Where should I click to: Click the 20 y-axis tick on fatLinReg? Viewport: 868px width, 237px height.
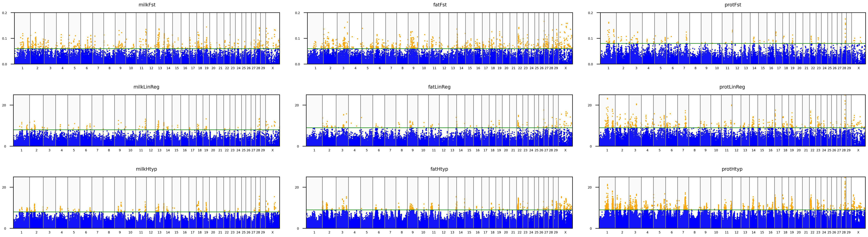[297, 105]
